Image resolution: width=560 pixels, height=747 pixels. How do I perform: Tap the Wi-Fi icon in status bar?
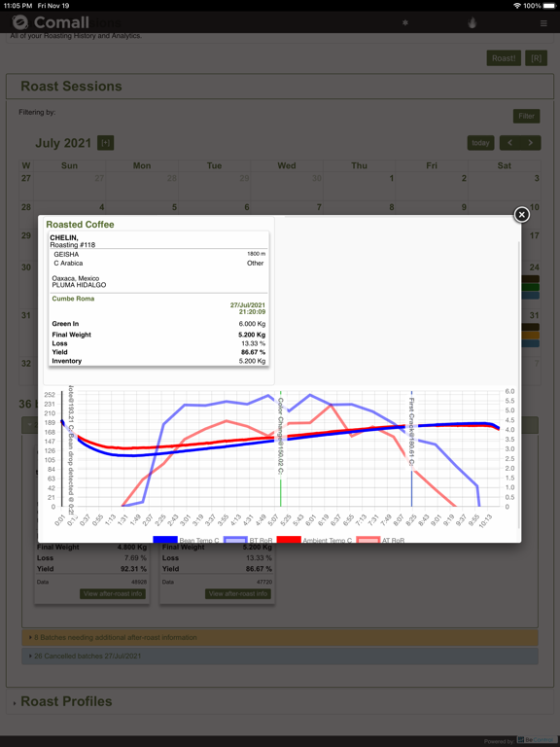pyautogui.click(x=517, y=5)
